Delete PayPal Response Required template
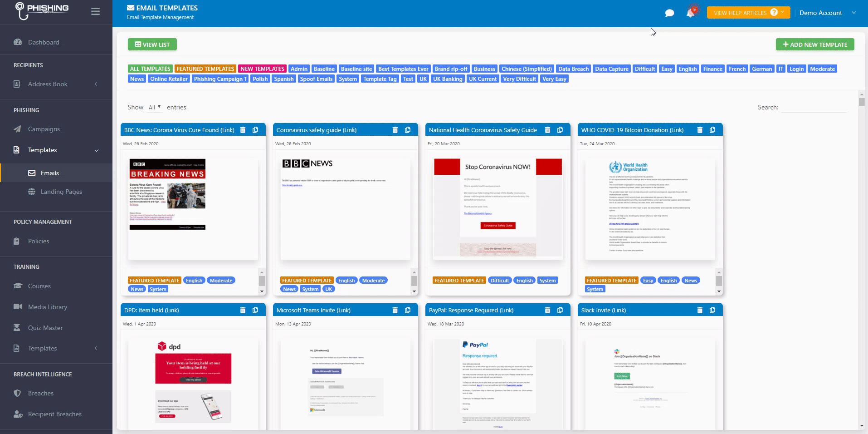Viewport: 868px width, 434px height. [x=547, y=310]
